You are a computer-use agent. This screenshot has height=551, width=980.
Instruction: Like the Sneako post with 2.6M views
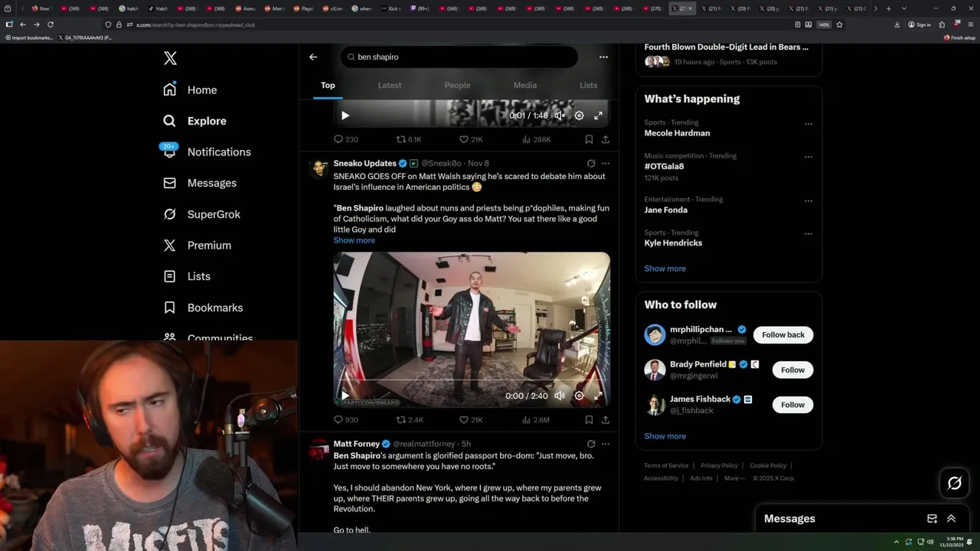point(471,419)
